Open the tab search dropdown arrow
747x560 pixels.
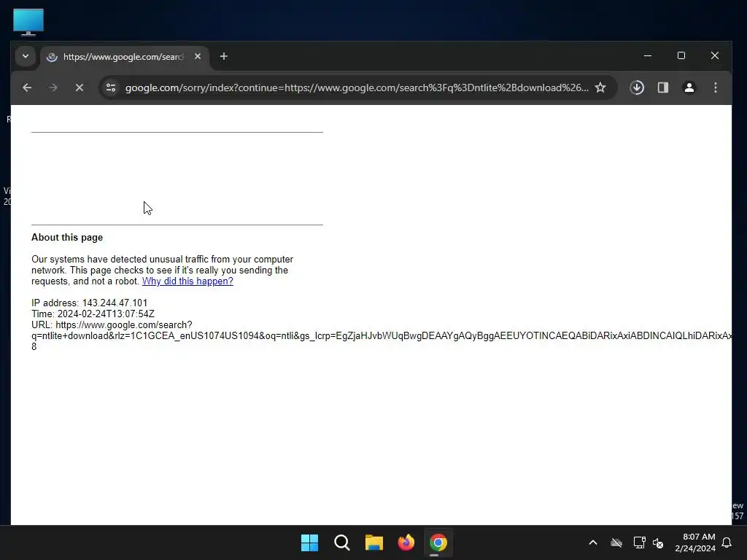tap(26, 56)
